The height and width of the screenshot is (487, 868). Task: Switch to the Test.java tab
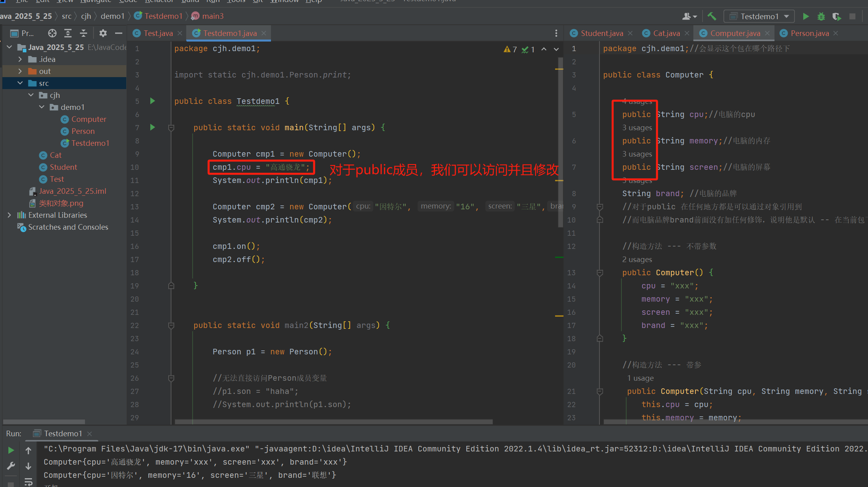point(158,33)
